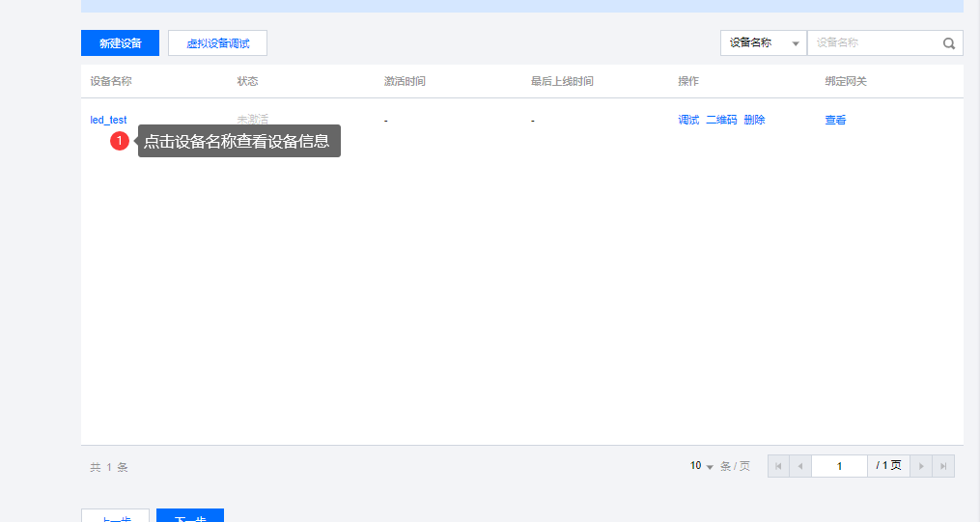The height and width of the screenshot is (522, 980).
Task: Open the 设备名称 search filter dropdown
Action: click(x=763, y=43)
